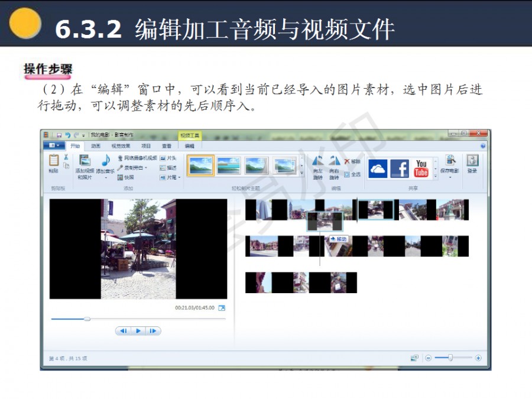Click the Select all (全选) button
The width and height of the screenshot is (532, 399).
point(352,174)
